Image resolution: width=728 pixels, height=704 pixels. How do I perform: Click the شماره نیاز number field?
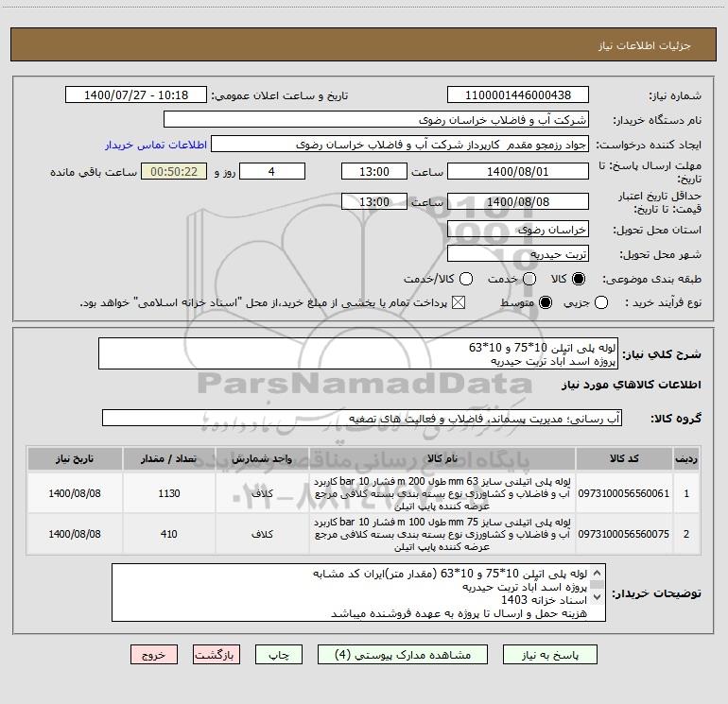(x=518, y=95)
